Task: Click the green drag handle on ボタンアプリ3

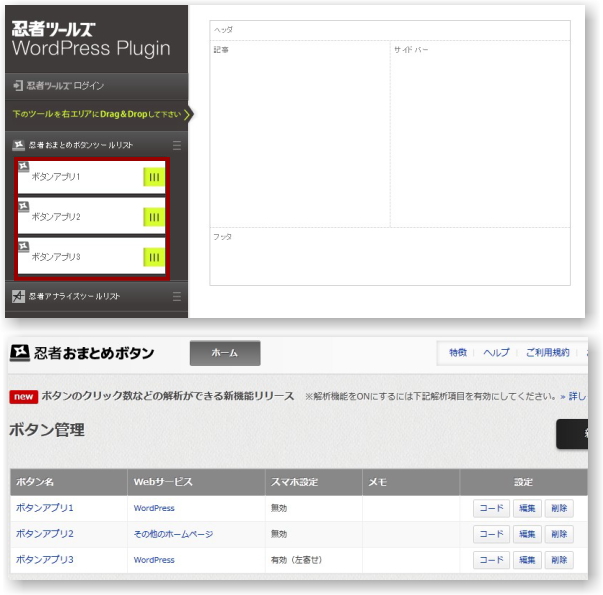Action: [x=153, y=257]
